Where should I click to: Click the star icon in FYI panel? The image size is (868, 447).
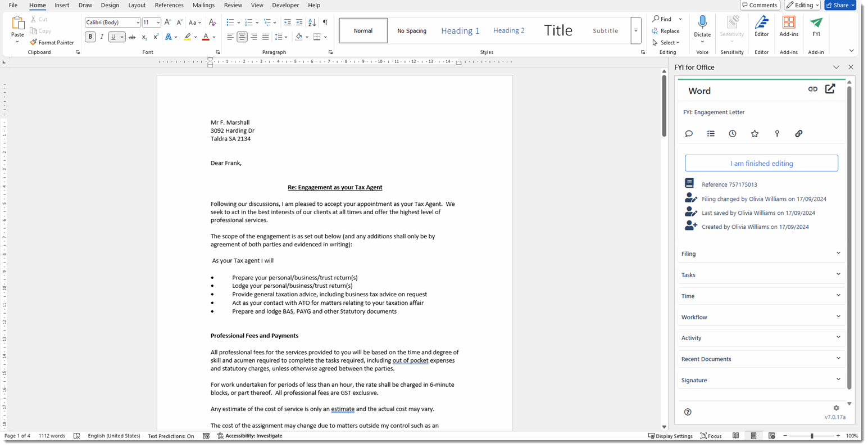[x=755, y=134]
